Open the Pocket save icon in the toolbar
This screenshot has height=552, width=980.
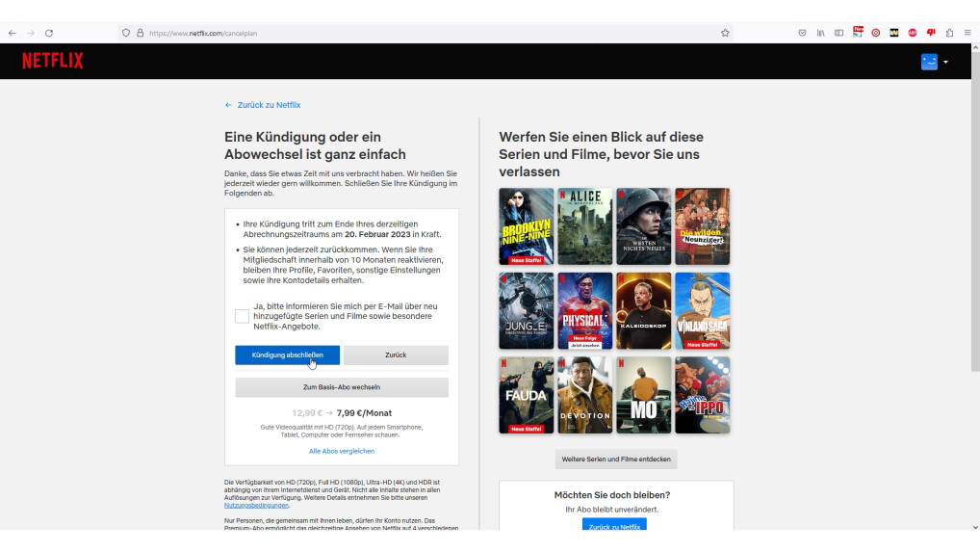[802, 33]
